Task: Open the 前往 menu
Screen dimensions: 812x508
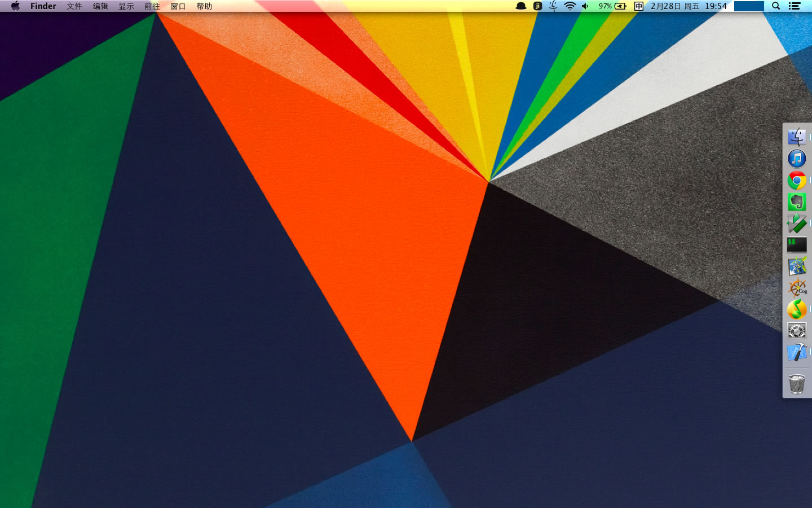Action: 152,6
